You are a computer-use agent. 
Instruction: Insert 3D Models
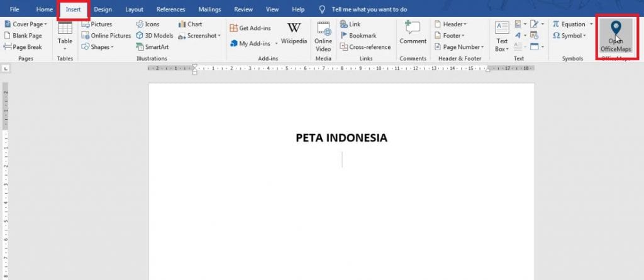[155, 36]
